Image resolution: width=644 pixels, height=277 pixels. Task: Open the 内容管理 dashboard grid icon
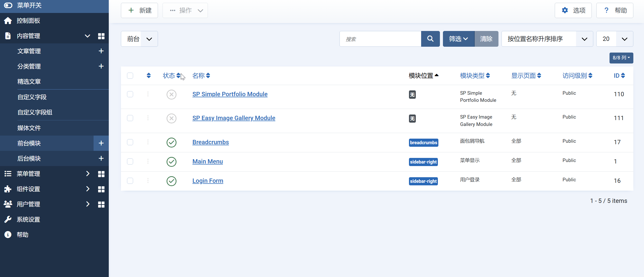tap(101, 36)
